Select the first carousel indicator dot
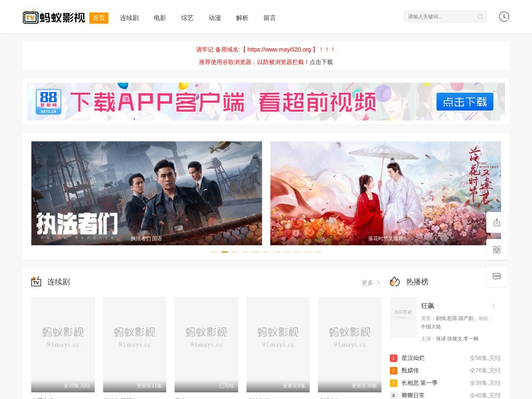The height and width of the screenshot is (399, 532). pyautogui.click(x=214, y=252)
